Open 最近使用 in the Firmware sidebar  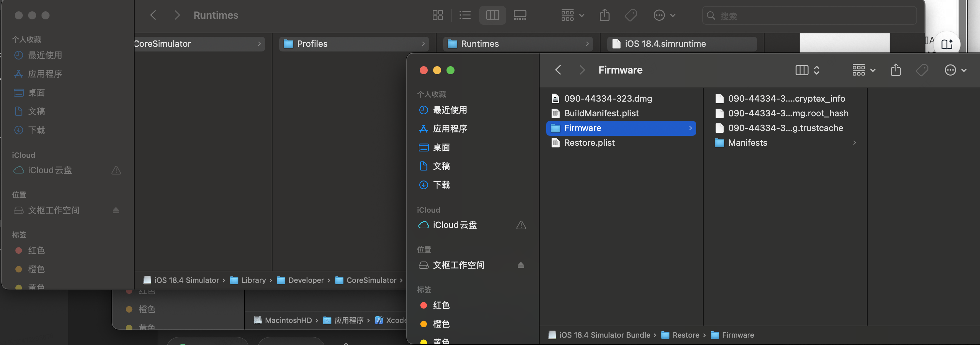coord(450,110)
